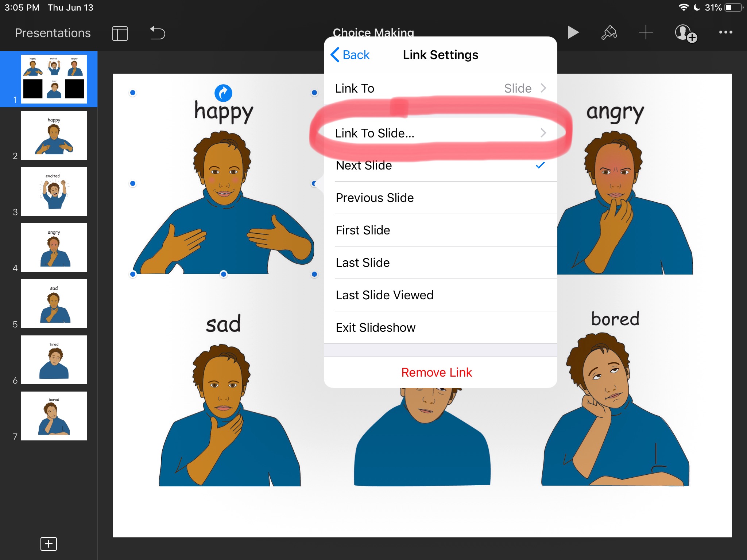Choose Exit Slideshow from the list

click(440, 328)
